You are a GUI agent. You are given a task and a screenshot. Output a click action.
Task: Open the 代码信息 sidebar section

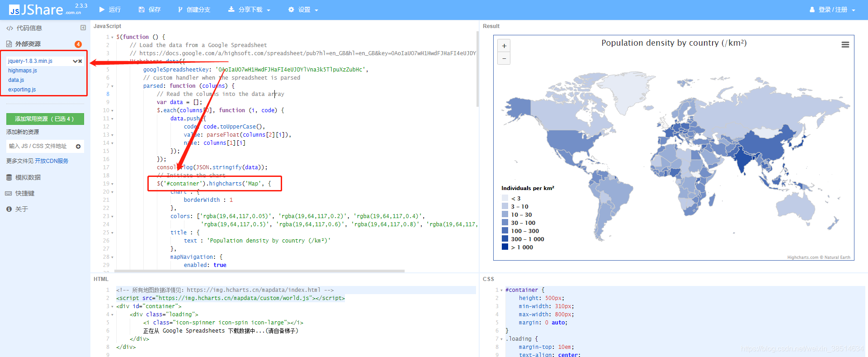coord(24,28)
